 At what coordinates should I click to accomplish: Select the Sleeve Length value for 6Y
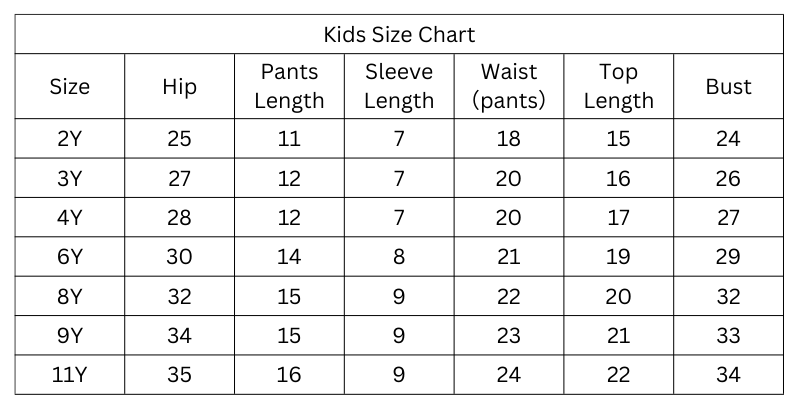coord(399,257)
